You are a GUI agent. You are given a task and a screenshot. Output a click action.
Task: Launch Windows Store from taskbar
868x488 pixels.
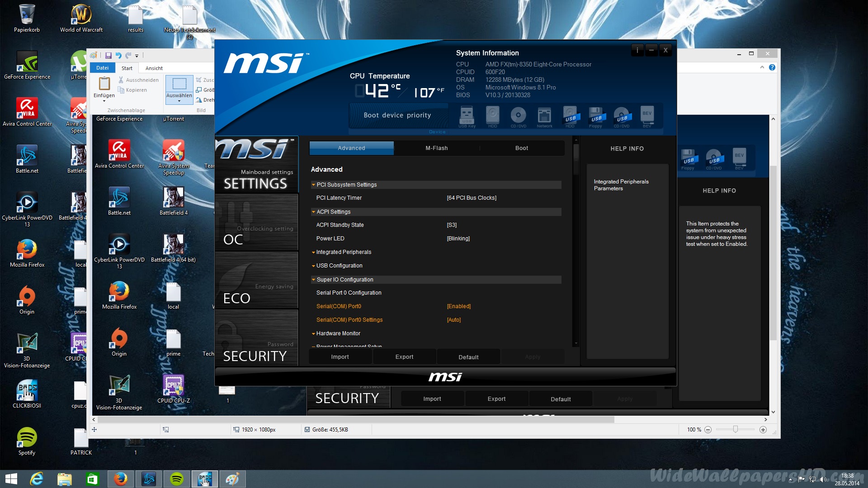[93, 479]
